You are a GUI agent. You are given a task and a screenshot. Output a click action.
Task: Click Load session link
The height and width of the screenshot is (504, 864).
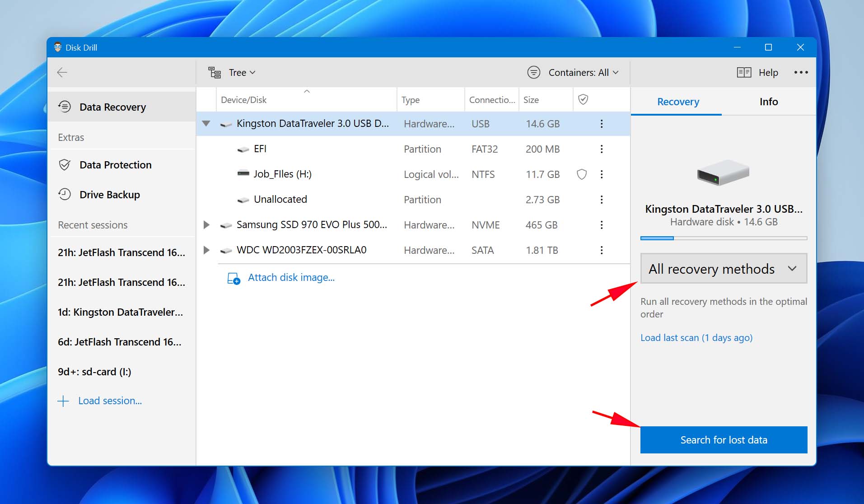pos(110,401)
